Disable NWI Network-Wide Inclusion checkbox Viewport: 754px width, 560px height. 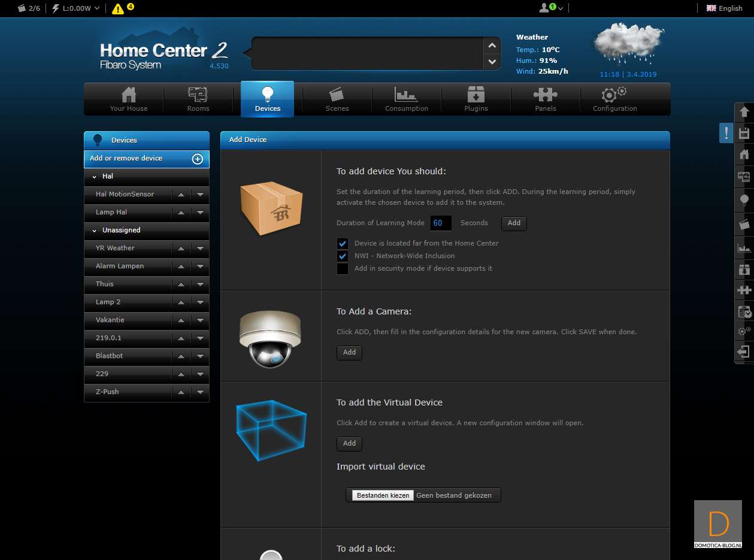[343, 256]
